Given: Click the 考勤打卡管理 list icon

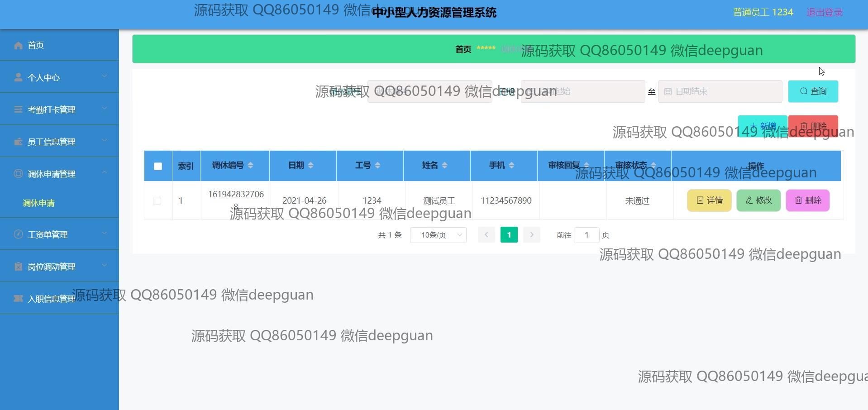Looking at the screenshot, I should [18, 110].
